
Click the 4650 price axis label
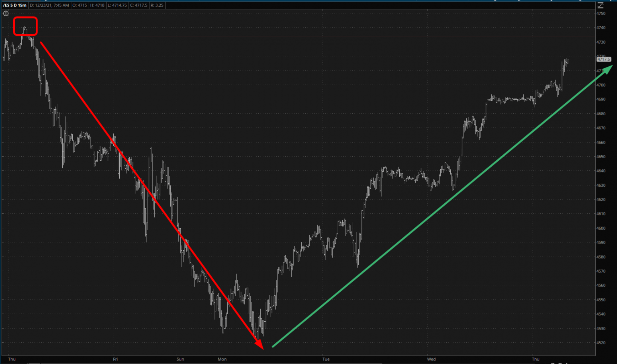click(x=601, y=157)
